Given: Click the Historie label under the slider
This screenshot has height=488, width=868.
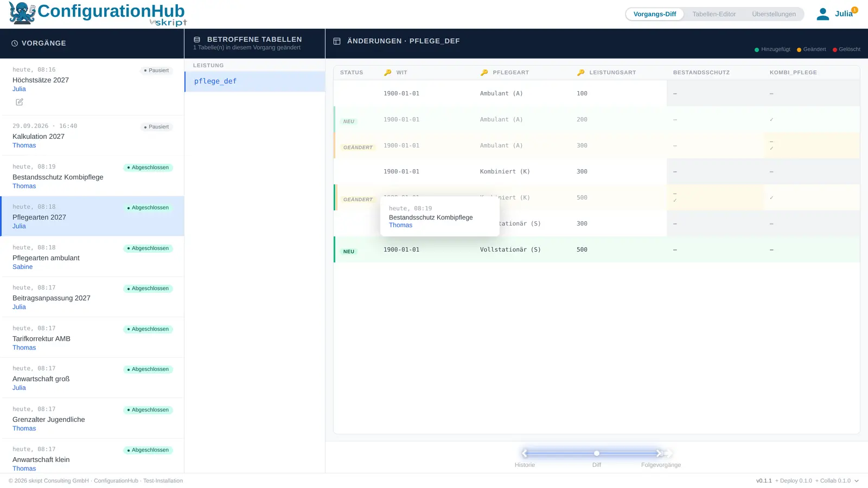Looking at the screenshot, I should pos(525,465).
